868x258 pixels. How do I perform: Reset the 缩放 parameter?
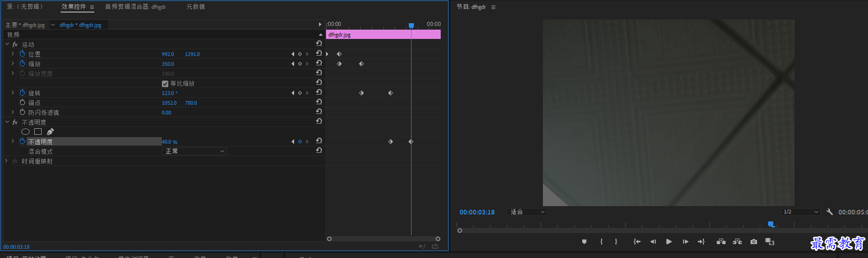click(x=319, y=63)
